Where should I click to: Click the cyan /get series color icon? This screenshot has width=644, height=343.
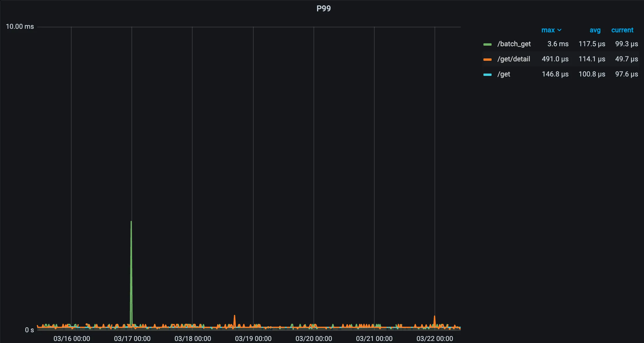click(488, 75)
